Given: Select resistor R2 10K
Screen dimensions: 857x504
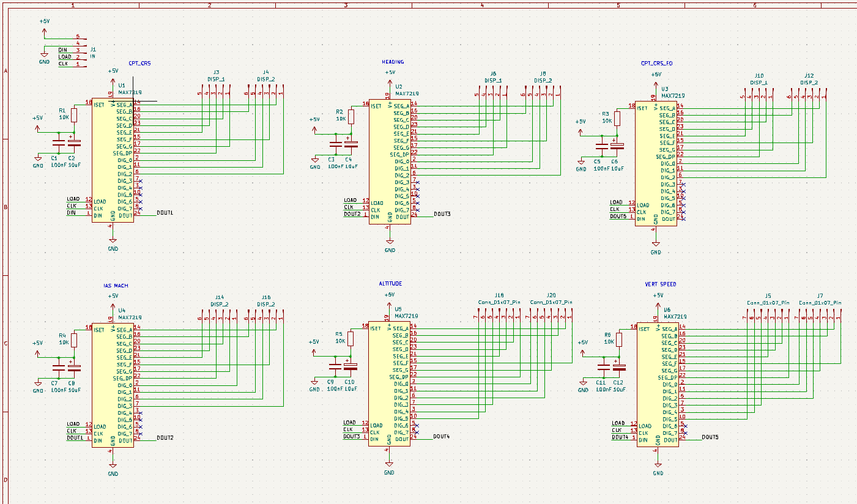Looking at the screenshot, I should click(351, 116).
